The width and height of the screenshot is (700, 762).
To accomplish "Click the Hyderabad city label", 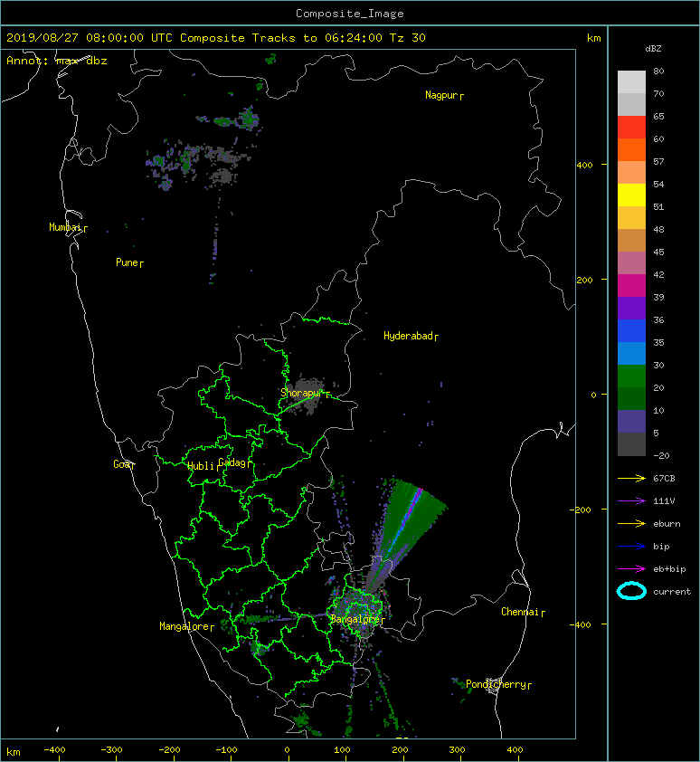I will point(411,337).
